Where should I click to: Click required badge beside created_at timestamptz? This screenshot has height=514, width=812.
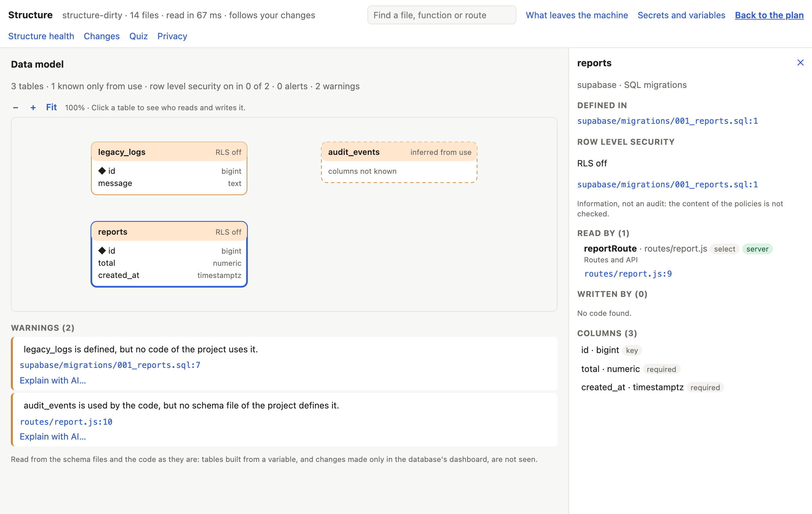(x=705, y=388)
